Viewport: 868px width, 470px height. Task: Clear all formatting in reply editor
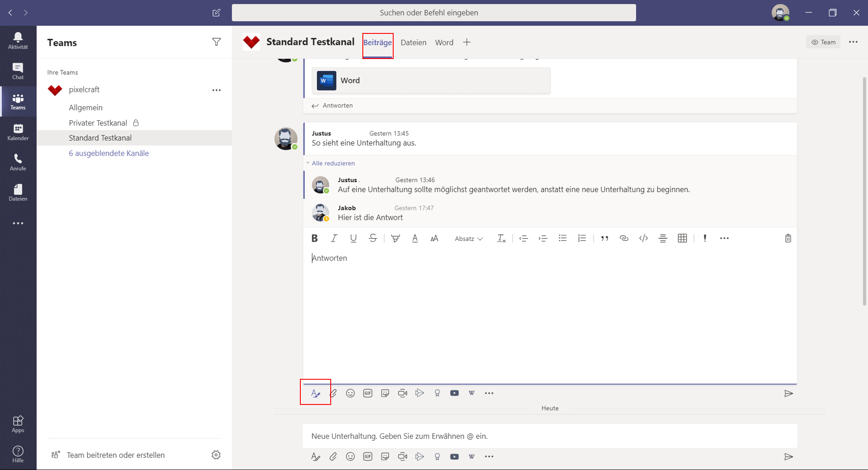501,238
